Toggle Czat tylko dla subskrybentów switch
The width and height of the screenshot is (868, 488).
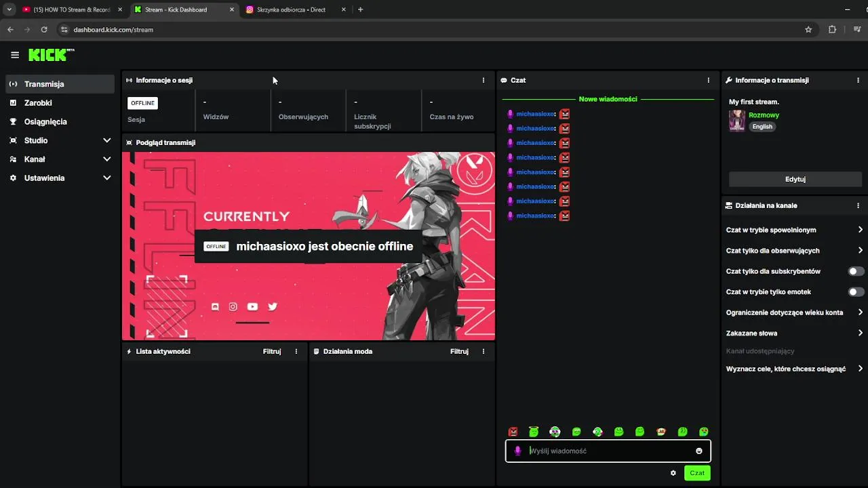(856, 271)
